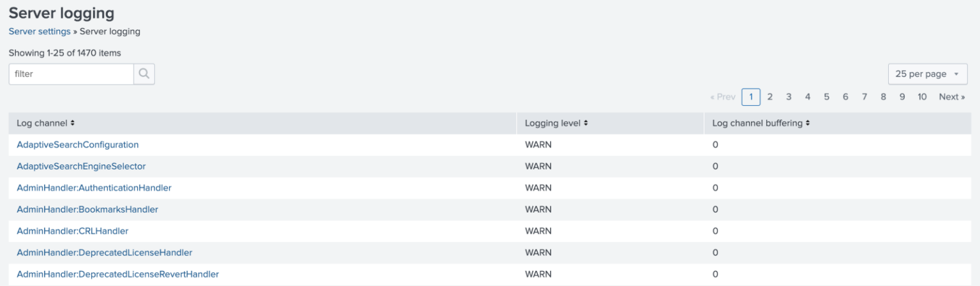Open AdminHandler:AuthenticationHandler channel
980x286 pixels.
pos(94,188)
